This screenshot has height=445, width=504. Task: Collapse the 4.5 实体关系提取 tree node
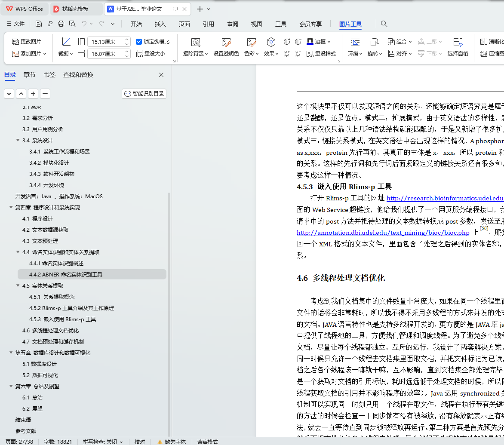(18, 285)
